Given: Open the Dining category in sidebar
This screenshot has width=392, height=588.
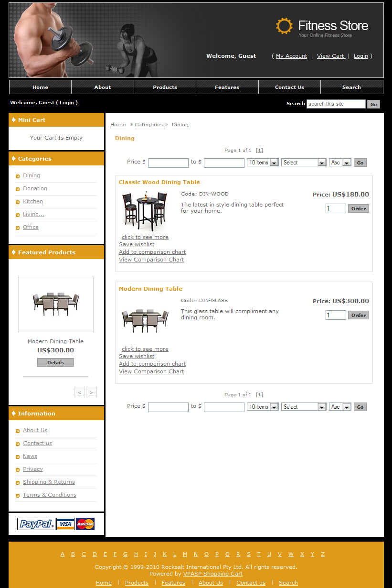Looking at the screenshot, I should [x=32, y=175].
